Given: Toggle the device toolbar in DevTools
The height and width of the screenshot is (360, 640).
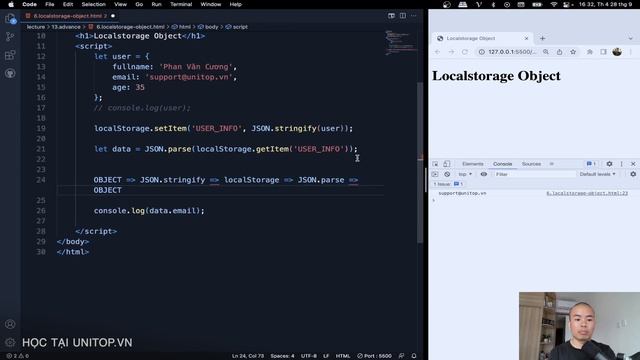Looking at the screenshot, I should pos(447,164).
